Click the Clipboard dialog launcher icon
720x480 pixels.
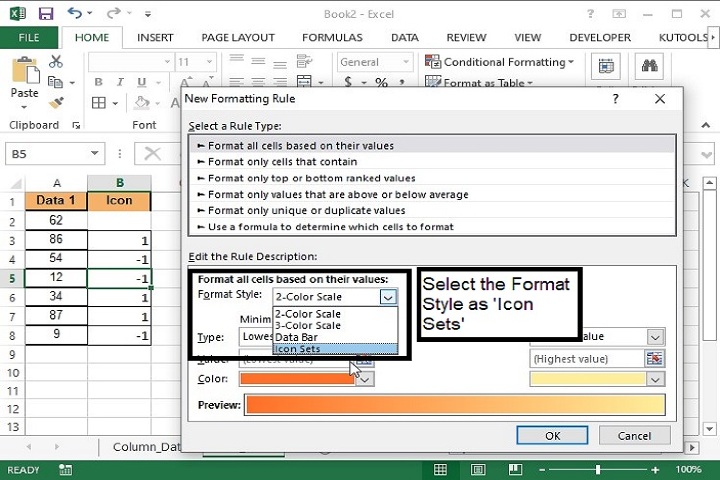point(76,125)
